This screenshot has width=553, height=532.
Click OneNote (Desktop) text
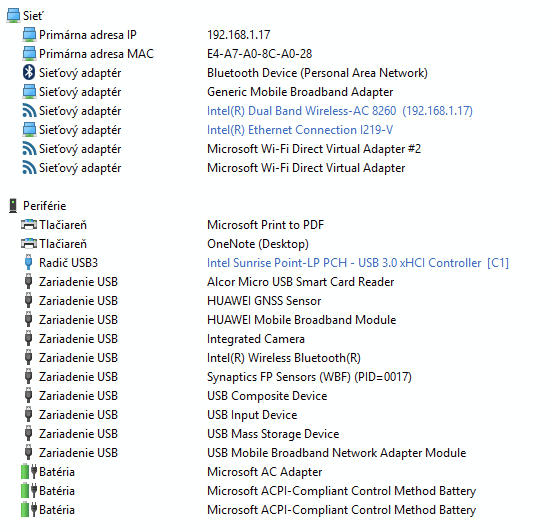tap(258, 244)
